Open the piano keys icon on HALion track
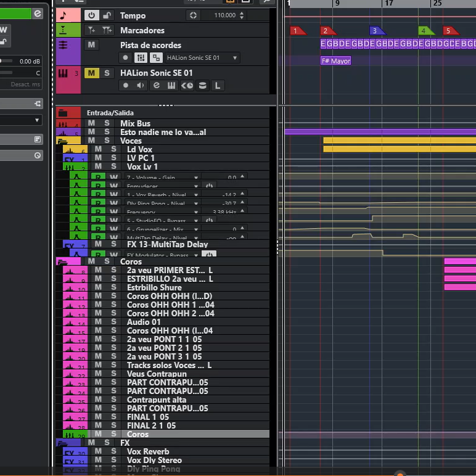476x476 pixels. tap(171, 86)
